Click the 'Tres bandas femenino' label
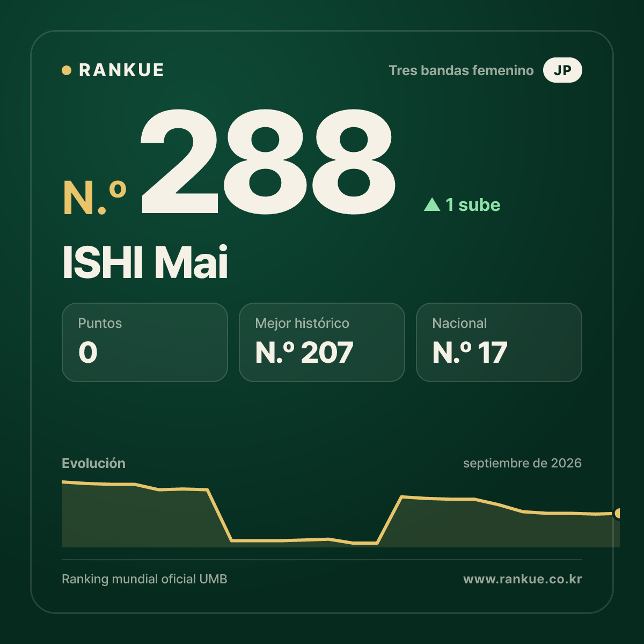Image resolution: width=644 pixels, height=644 pixels. pos(461,70)
